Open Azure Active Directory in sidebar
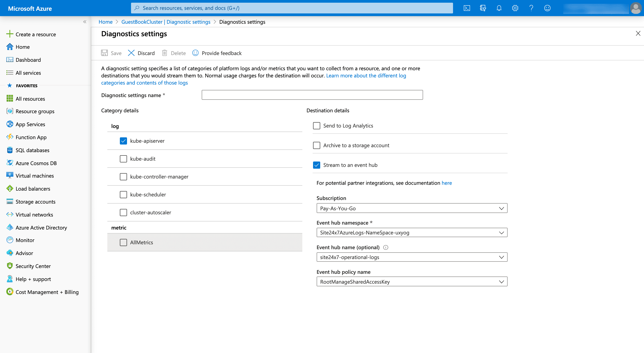 tap(41, 228)
